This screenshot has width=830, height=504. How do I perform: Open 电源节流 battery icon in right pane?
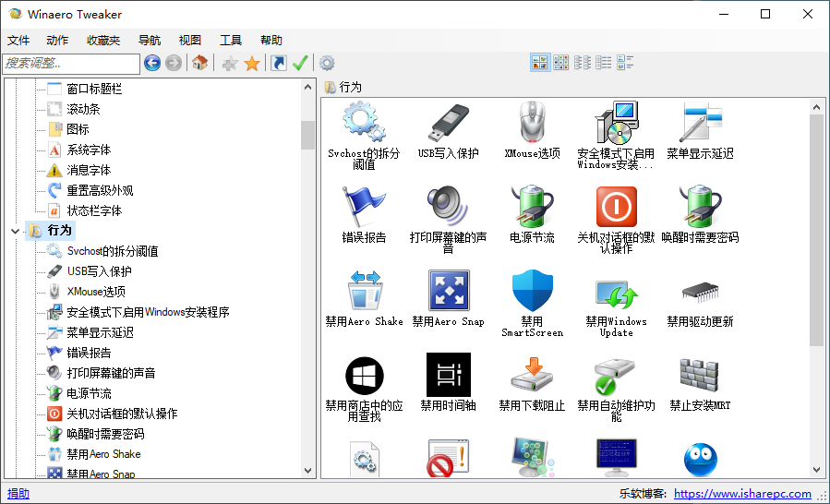(532, 207)
